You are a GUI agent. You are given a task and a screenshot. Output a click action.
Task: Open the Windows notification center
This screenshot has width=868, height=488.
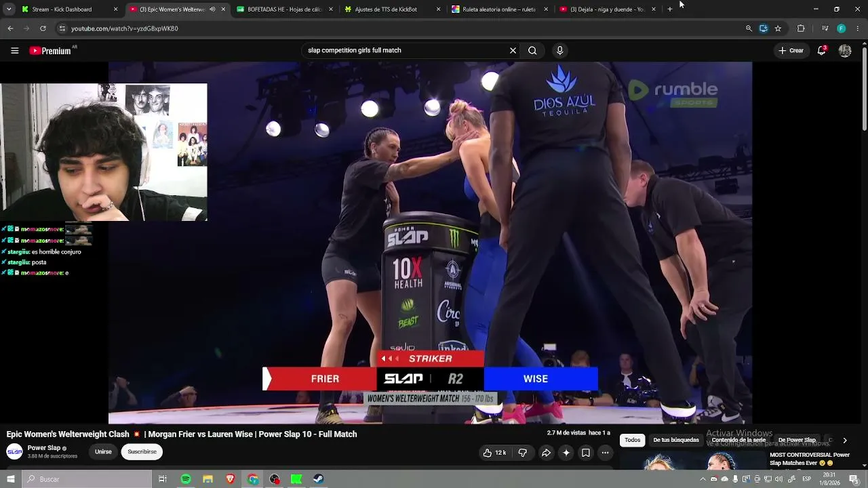pos(854,479)
